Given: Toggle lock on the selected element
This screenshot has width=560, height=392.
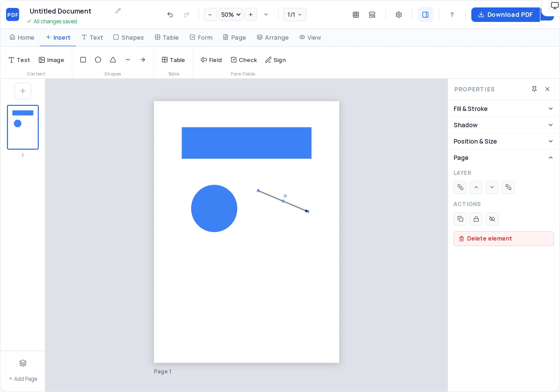Looking at the screenshot, I should pyautogui.click(x=476, y=219).
